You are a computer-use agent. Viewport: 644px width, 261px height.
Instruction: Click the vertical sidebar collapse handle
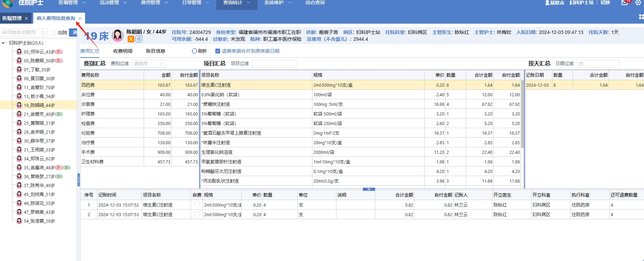click(79, 179)
